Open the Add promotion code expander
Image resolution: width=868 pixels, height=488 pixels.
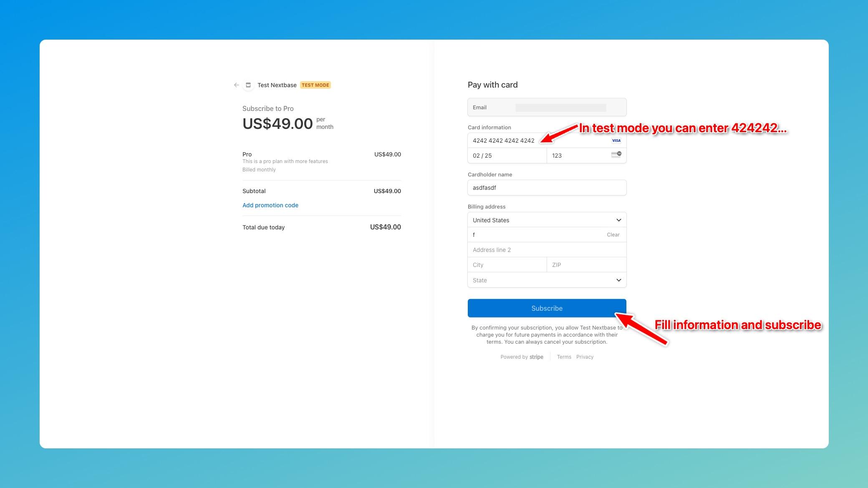(270, 205)
